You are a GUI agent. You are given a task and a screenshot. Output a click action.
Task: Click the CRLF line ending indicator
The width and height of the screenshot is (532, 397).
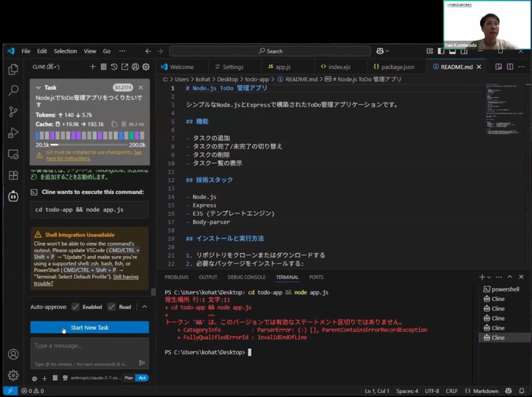(x=451, y=391)
